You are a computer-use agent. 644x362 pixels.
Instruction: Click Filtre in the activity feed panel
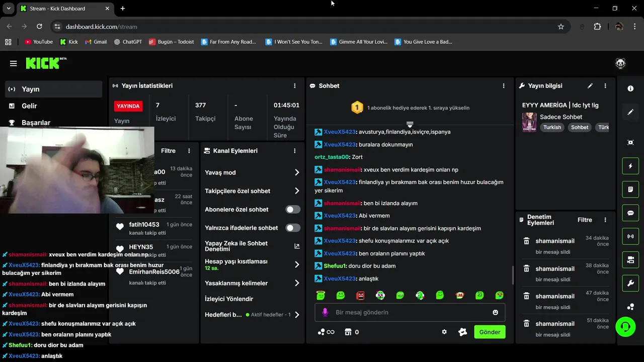click(x=168, y=151)
